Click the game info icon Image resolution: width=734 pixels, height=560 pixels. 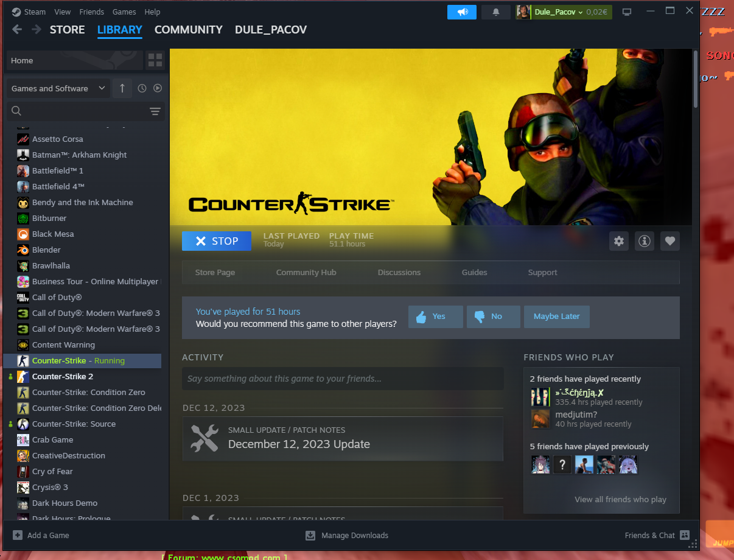[644, 241]
